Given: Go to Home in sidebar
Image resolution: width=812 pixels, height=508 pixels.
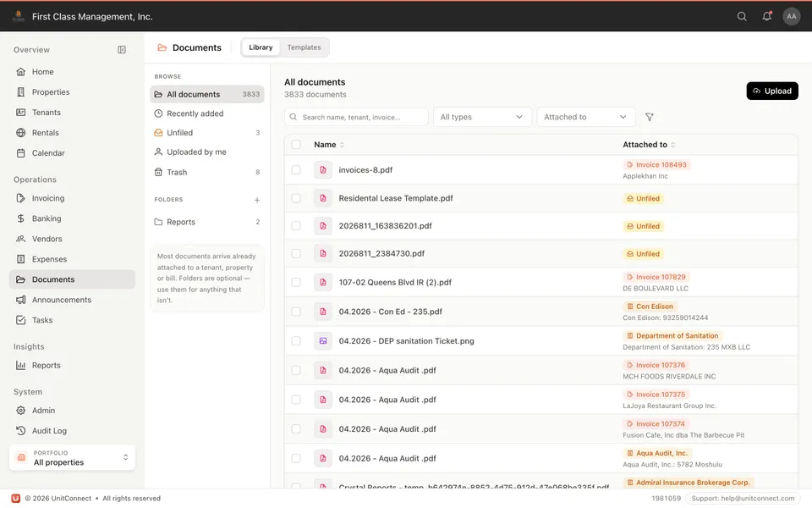Looking at the screenshot, I should pyautogui.click(x=72, y=72).
